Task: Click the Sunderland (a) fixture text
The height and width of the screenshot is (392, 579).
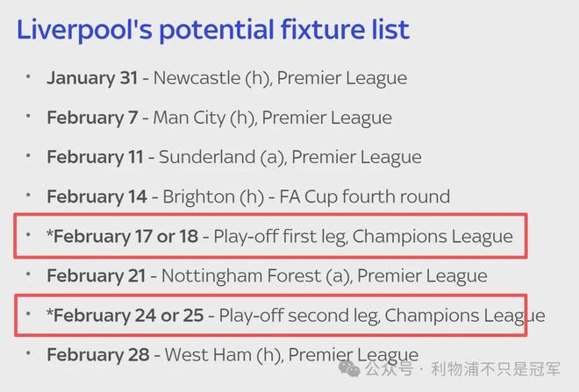Action: coord(290,157)
